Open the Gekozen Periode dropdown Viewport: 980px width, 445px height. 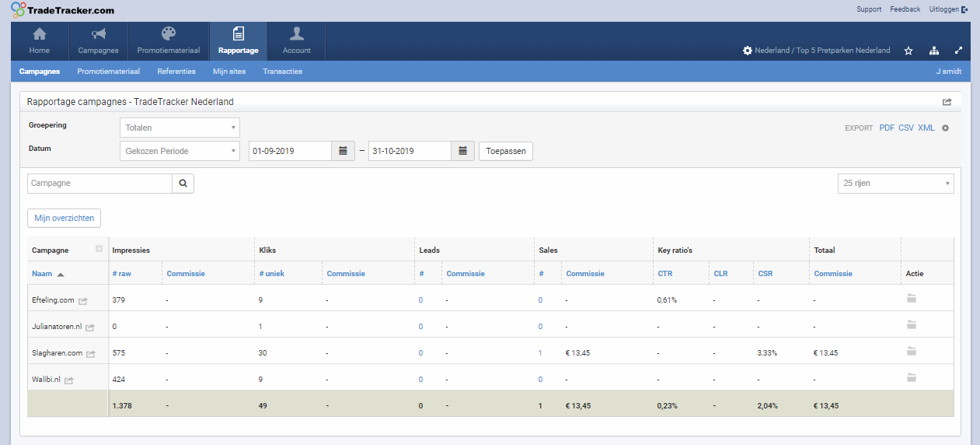[x=180, y=151]
